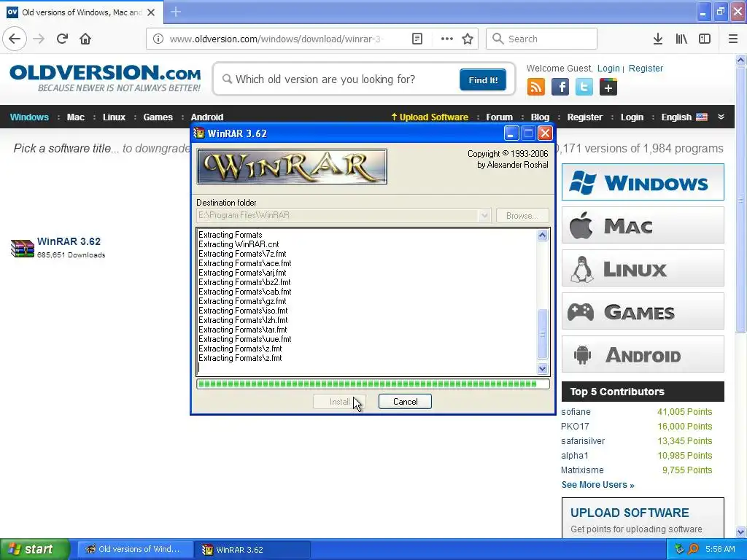747x560 pixels.
Task: Select Linux in the site navigation bar
Action: point(115,117)
